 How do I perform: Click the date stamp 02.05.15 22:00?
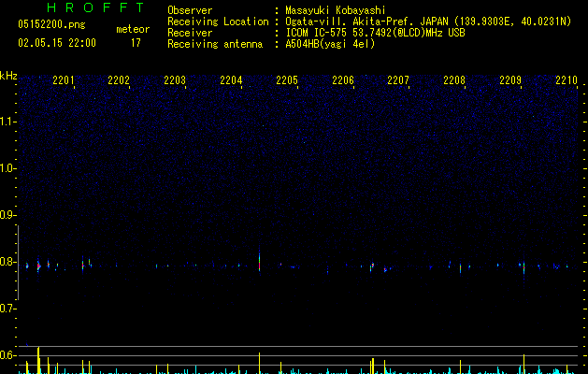point(57,43)
